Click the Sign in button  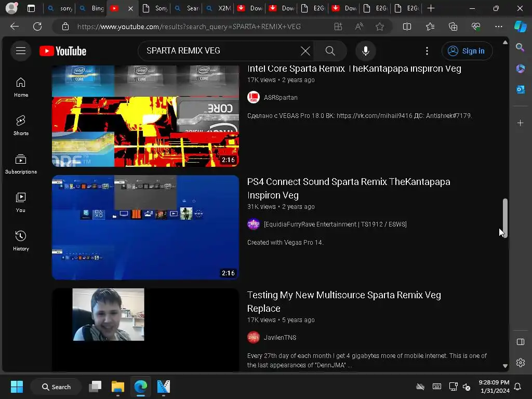point(467,51)
